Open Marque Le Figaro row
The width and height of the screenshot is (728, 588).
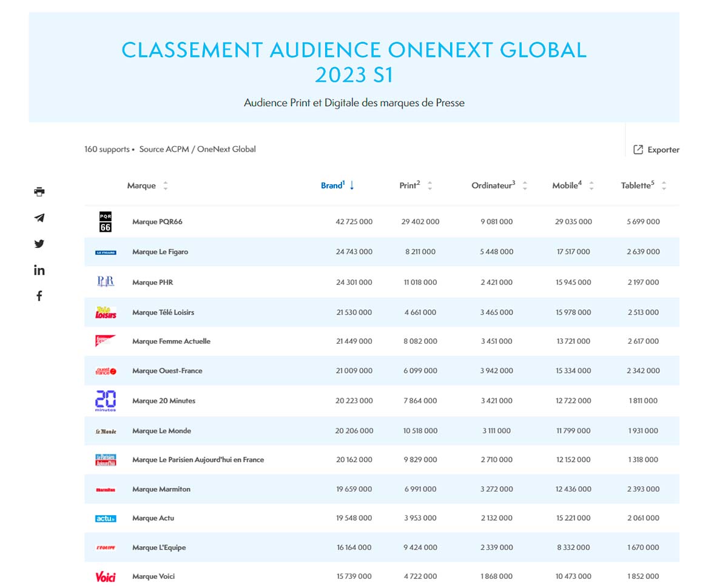pyautogui.click(x=160, y=252)
